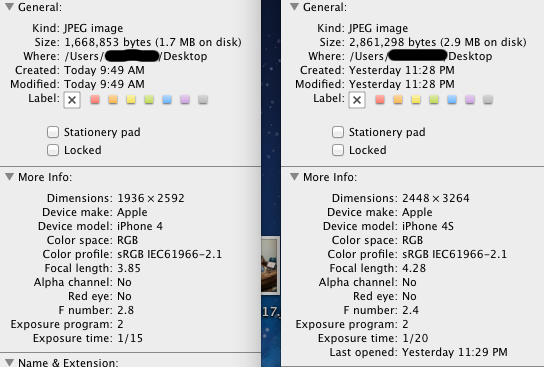Select Kind JPEG image in iPhone 4S window
The image size is (544, 367).
[x=379, y=28]
